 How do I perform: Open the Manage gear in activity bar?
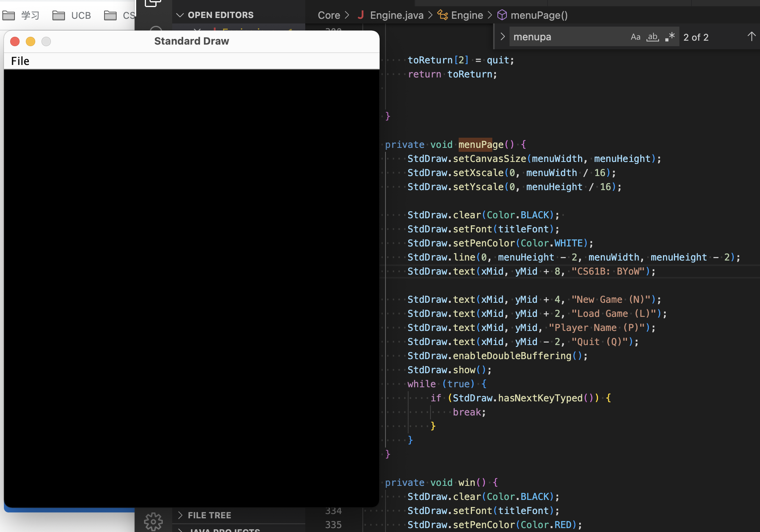[x=153, y=521]
